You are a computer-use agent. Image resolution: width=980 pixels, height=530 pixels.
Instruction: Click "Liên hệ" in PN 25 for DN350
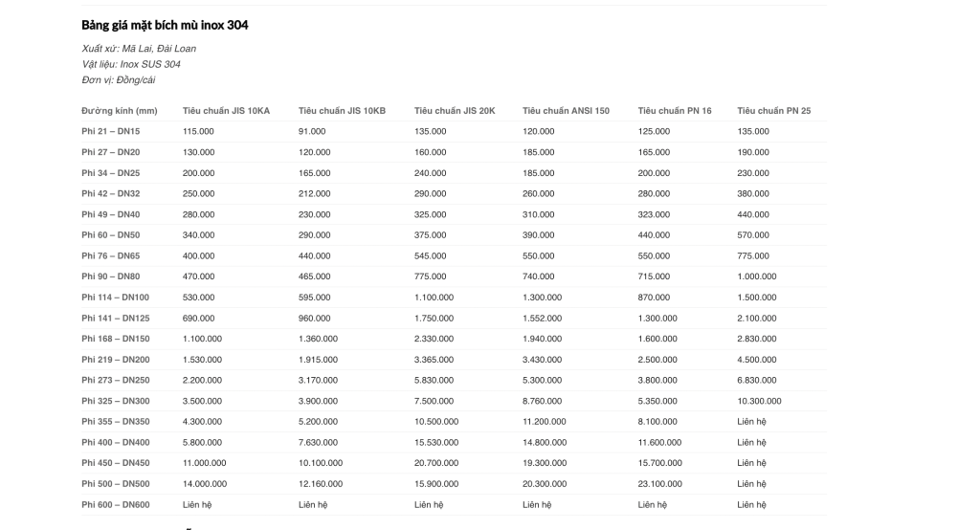(x=751, y=422)
